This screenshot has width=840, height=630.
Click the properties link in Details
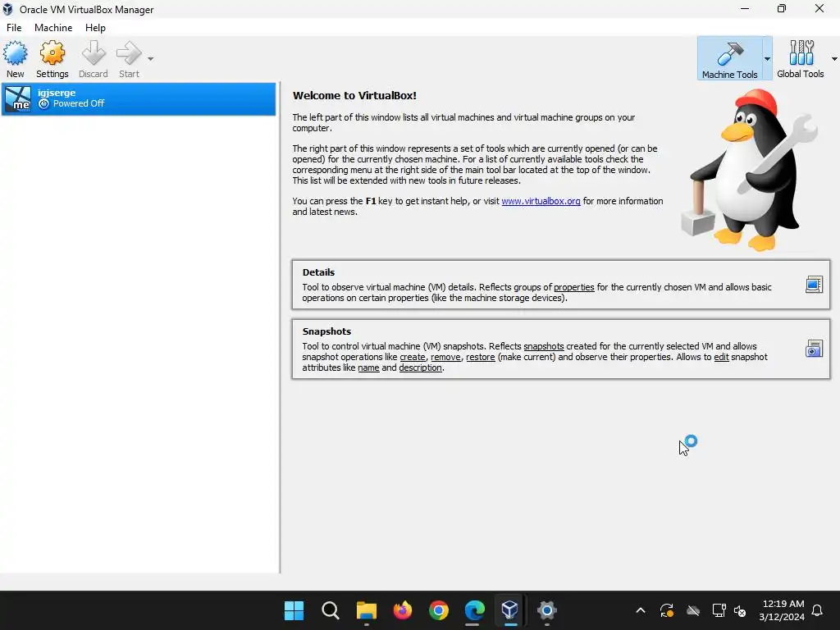point(573,287)
